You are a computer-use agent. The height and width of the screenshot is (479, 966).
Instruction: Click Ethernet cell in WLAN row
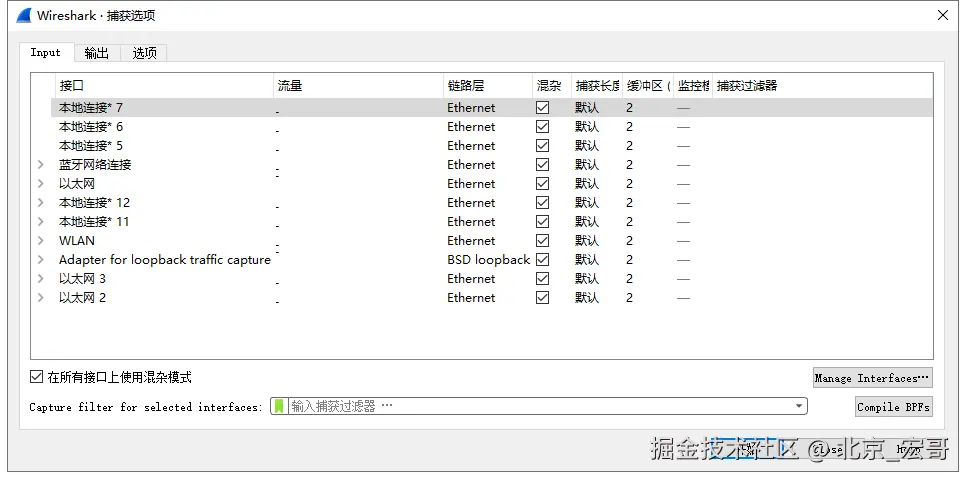click(x=471, y=241)
